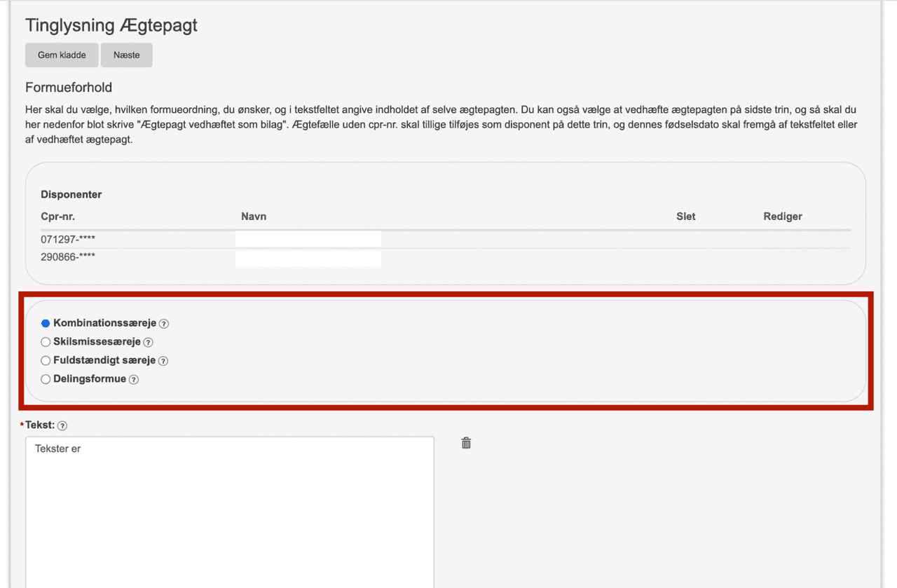Screen dimensions: 897x588
Task: Select disponent row 290866-****
Action: [x=68, y=257]
